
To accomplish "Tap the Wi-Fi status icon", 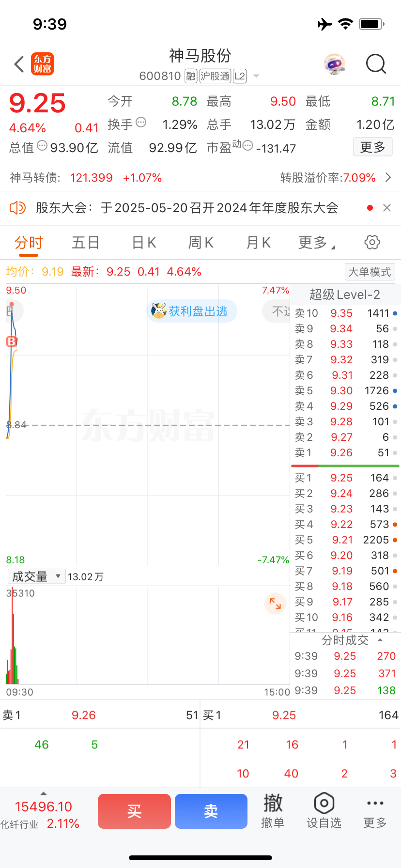I will coord(345,24).
